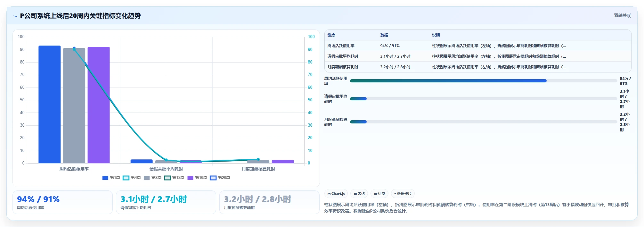Viewport: 644px width, 227px height.
Task: Click the dashboard title P公司系统上线后20周内关键指标变化趋势
Action: pos(80,16)
